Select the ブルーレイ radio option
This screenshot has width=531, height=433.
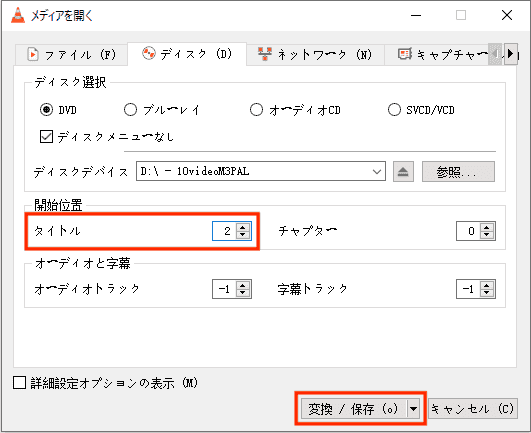[130, 110]
